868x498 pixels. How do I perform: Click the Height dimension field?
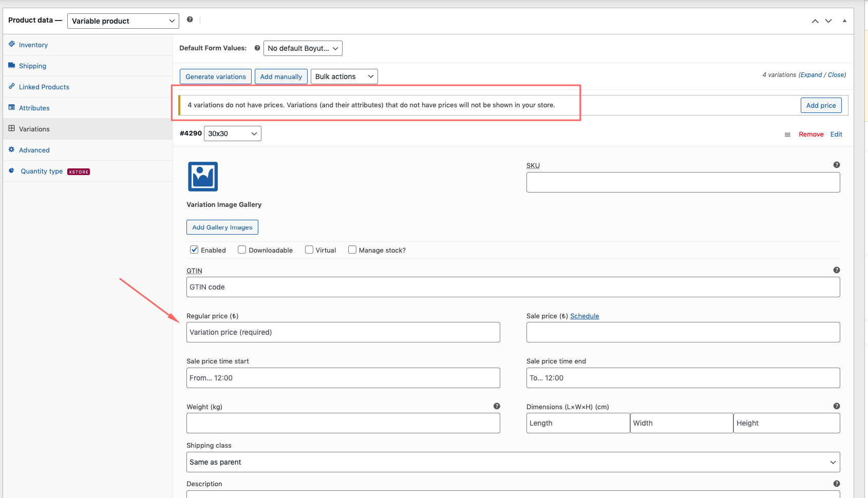pos(787,423)
